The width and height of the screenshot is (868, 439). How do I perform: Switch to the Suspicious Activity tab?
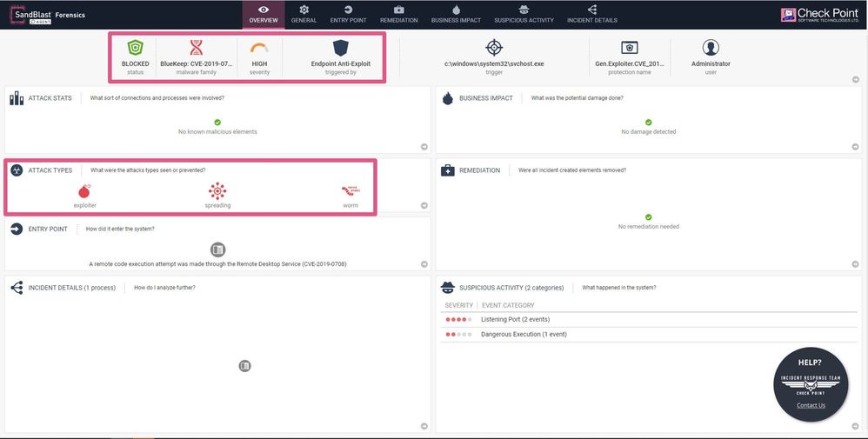(x=524, y=14)
